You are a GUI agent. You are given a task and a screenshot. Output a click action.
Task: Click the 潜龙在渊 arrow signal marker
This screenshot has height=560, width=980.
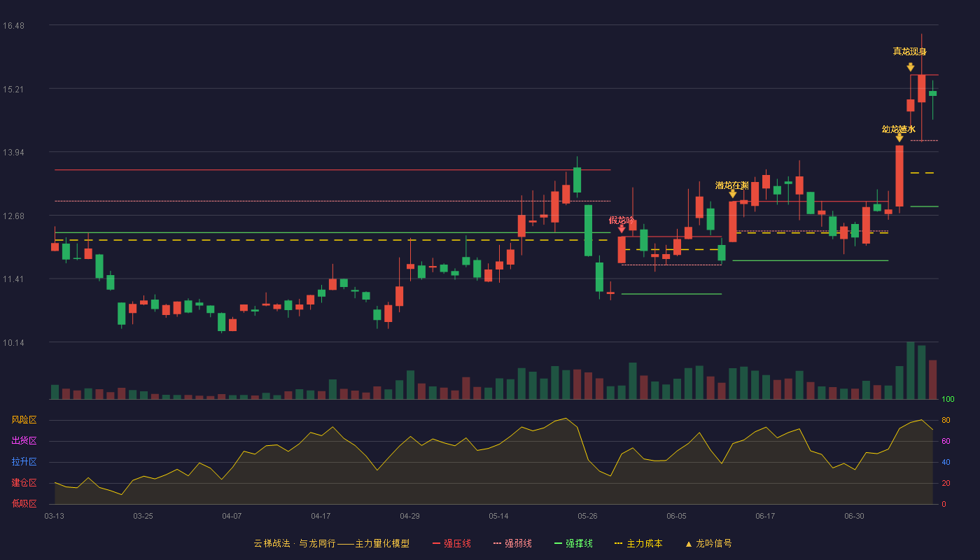coord(733,194)
